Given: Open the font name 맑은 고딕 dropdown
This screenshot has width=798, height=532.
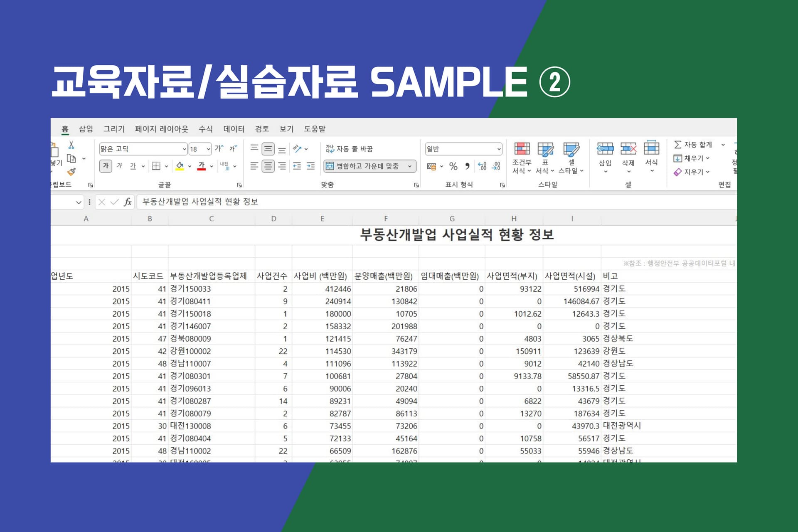Looking at the screenshot, I should point(185,149).
